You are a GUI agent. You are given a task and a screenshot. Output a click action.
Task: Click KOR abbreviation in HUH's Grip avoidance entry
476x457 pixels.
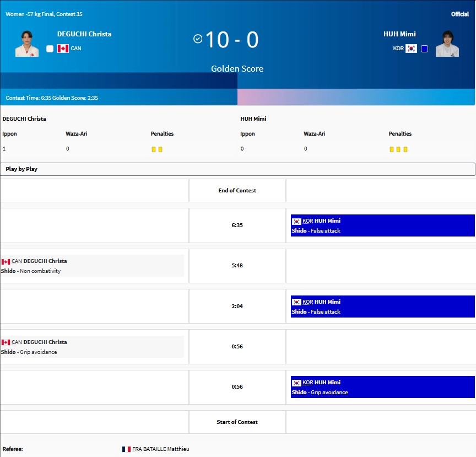coord(307,383)
